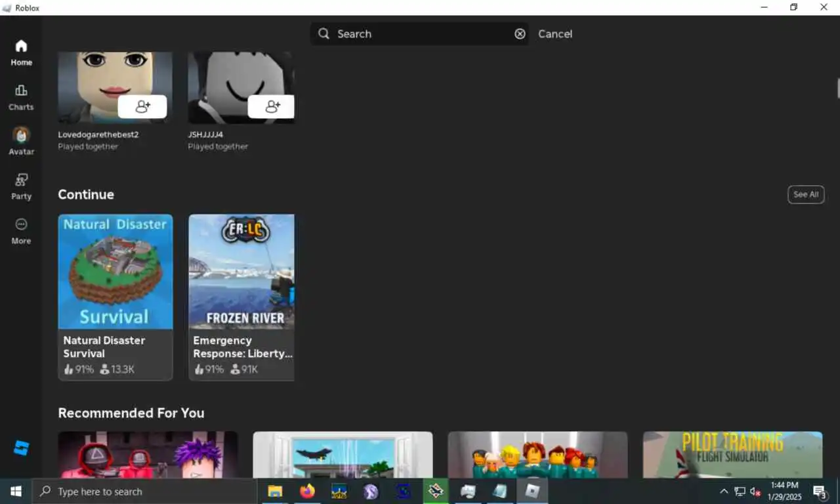Open File Explorer from taskbar

point(275,491)
